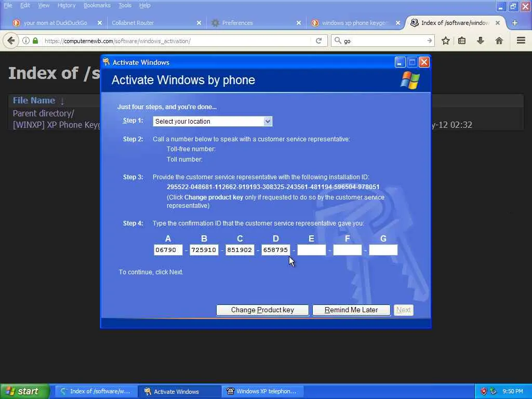Focus confirmation ID field A
The image size is (532, 399).
(168, 250)
